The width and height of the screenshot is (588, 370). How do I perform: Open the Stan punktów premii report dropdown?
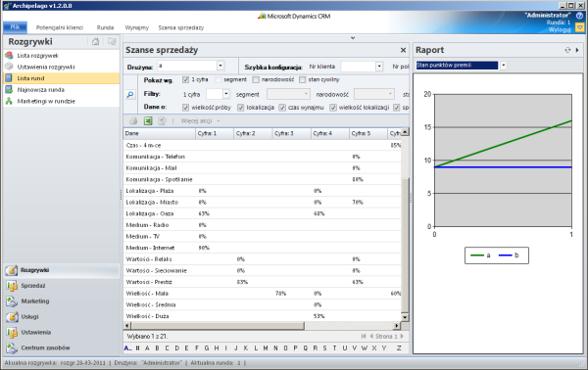(x=504, y=66)
